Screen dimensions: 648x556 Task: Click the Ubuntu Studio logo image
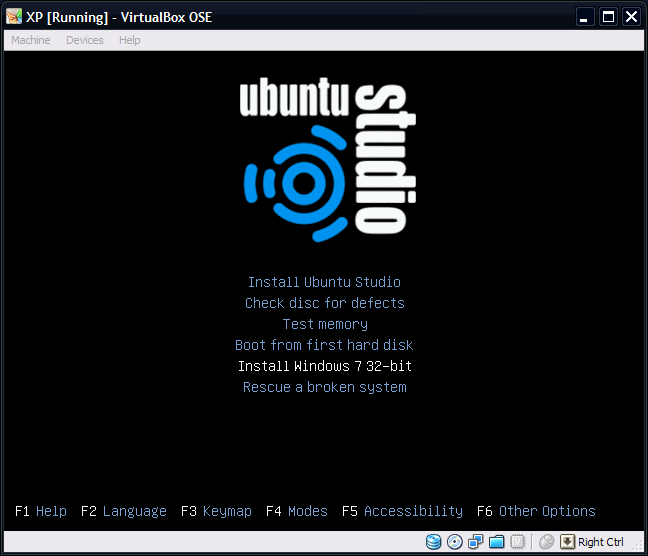[328, 159]
